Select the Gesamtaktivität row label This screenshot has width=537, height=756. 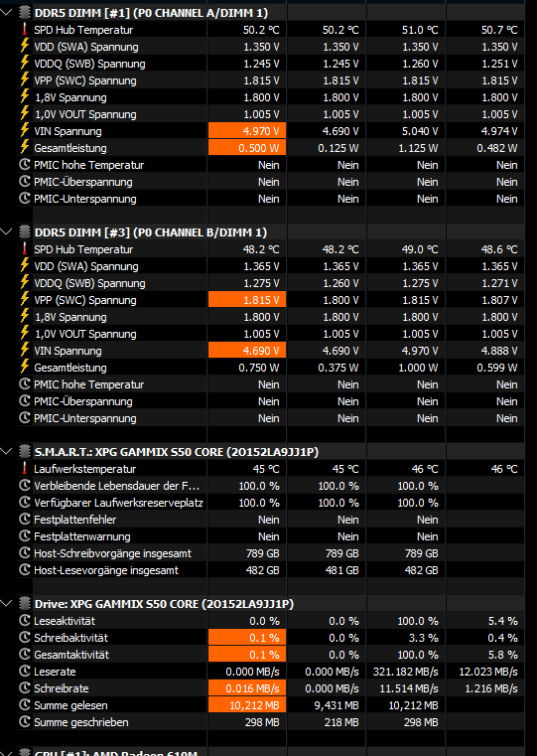[71, 655]
